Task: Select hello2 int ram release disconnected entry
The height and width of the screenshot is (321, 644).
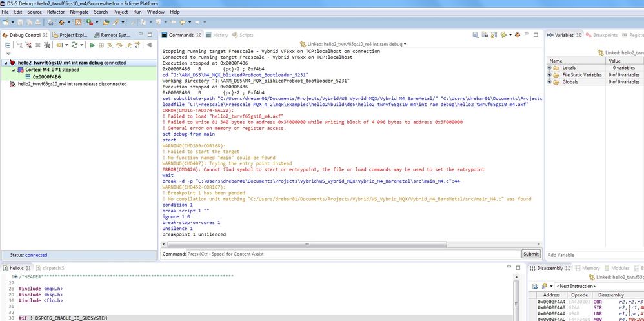Action: point(68,84)
